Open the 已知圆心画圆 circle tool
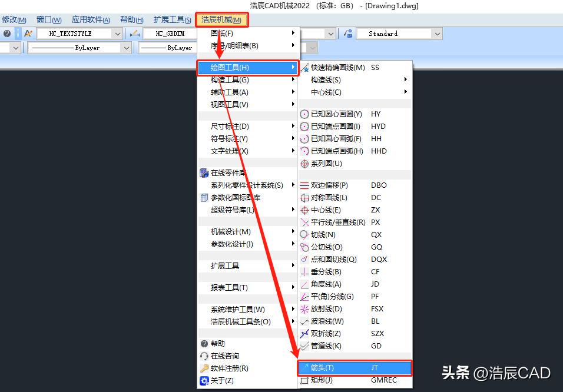The image size is (563, 392). coord(336,114)
